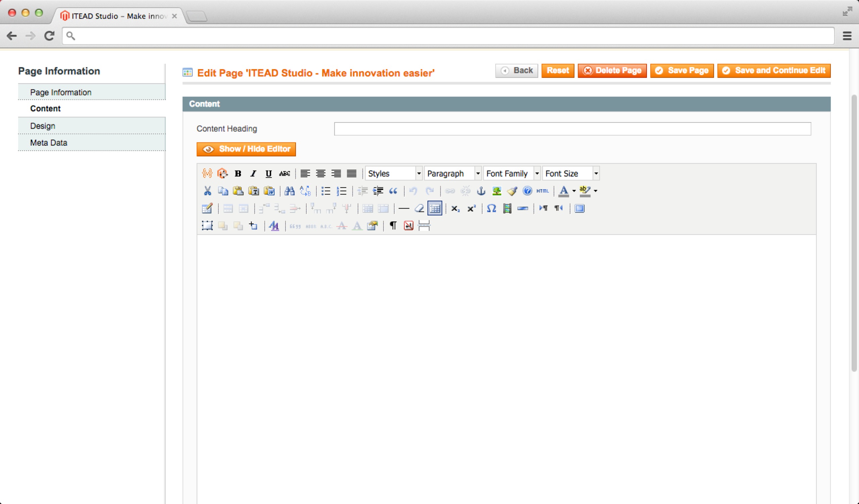Click the insert image tree icon
859x504 pixels.
pos(497,191)
